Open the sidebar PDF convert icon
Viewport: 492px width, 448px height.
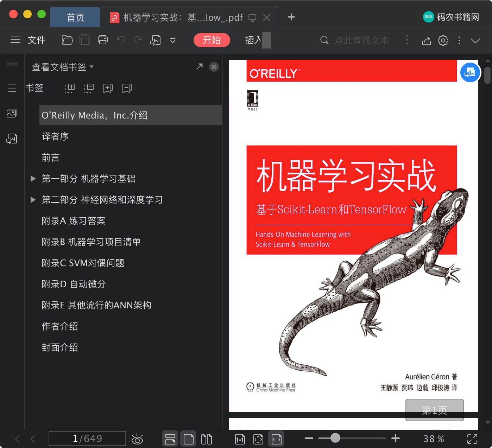[x=12, y=139]
